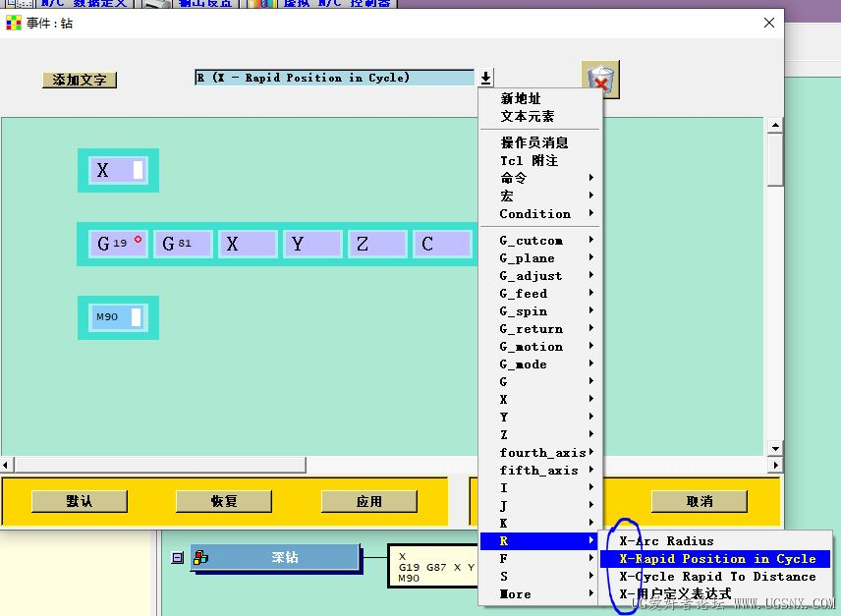This screenshot has height=616, width=841.
Task: Select the Y word in G19 row
Action: pyautogui.click(x=312, y=244)
